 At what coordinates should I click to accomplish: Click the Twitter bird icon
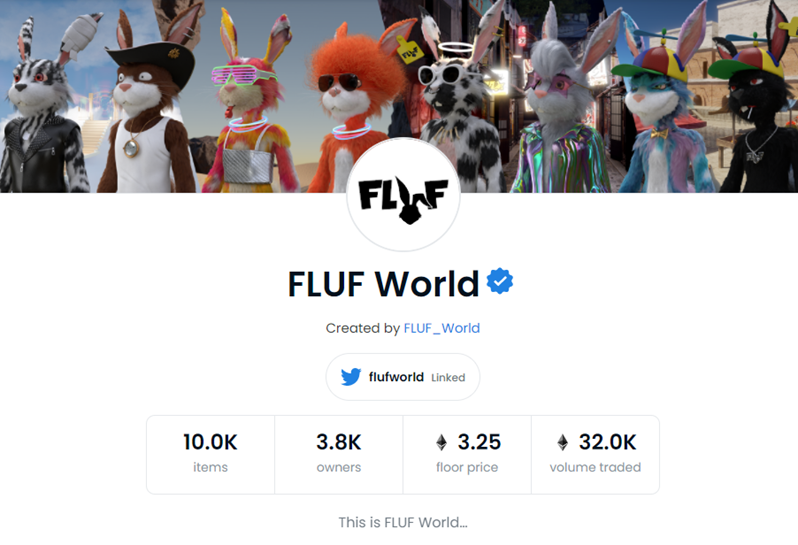pos(351,377)
